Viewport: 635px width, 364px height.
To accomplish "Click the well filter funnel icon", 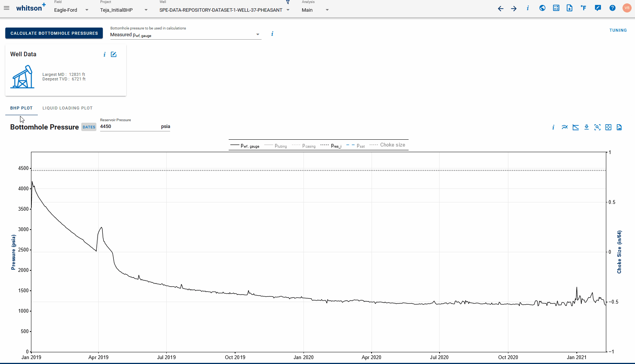I will coord(288,2).
